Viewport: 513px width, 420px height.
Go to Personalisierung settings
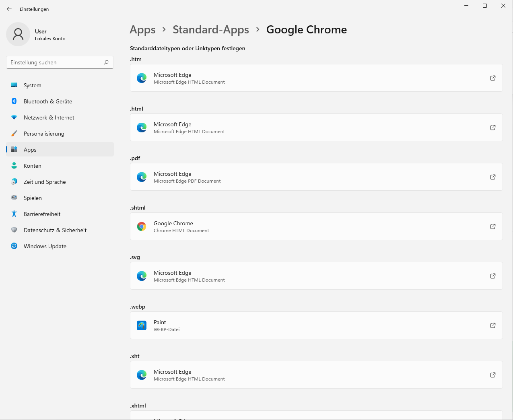(x=44, y=134)
